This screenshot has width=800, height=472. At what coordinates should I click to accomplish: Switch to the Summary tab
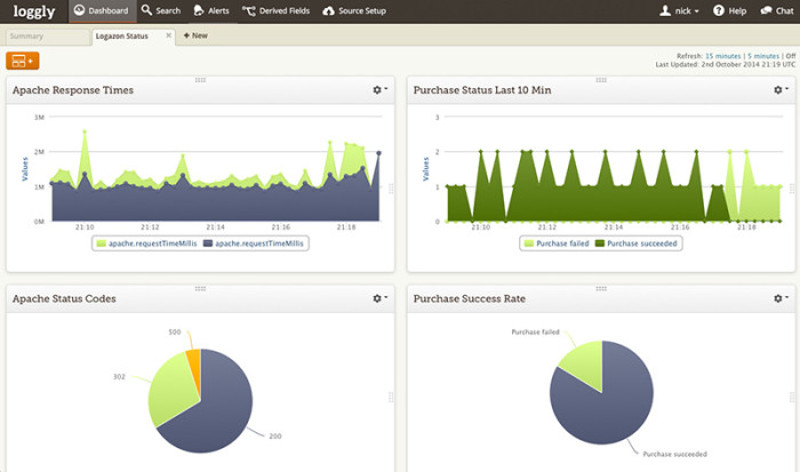pos(47,36)
